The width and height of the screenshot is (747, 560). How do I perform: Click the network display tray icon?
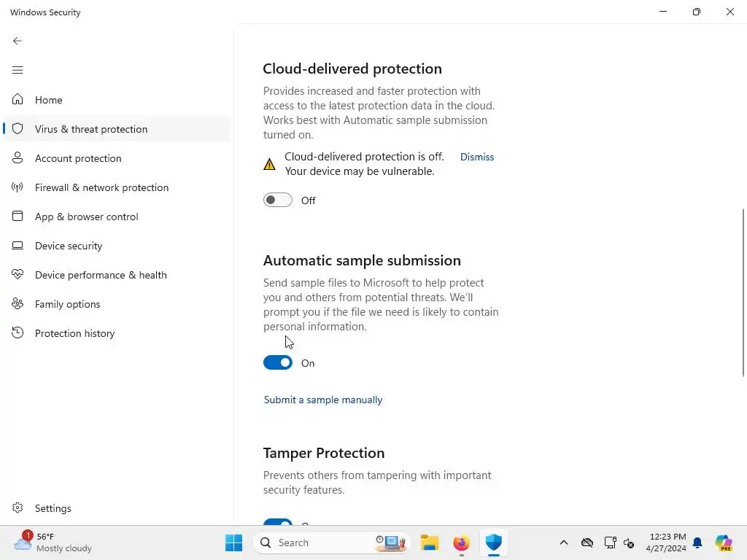tap(610, 542)
